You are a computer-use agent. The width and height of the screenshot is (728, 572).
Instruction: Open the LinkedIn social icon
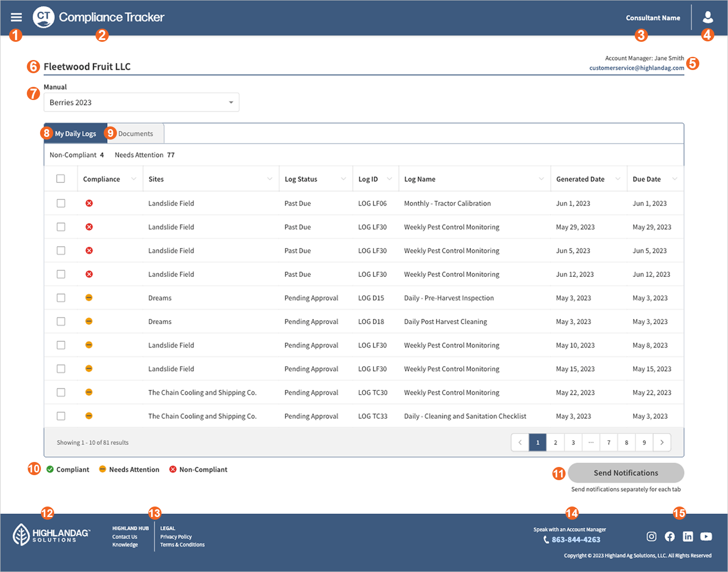click(x=688, y=537)
